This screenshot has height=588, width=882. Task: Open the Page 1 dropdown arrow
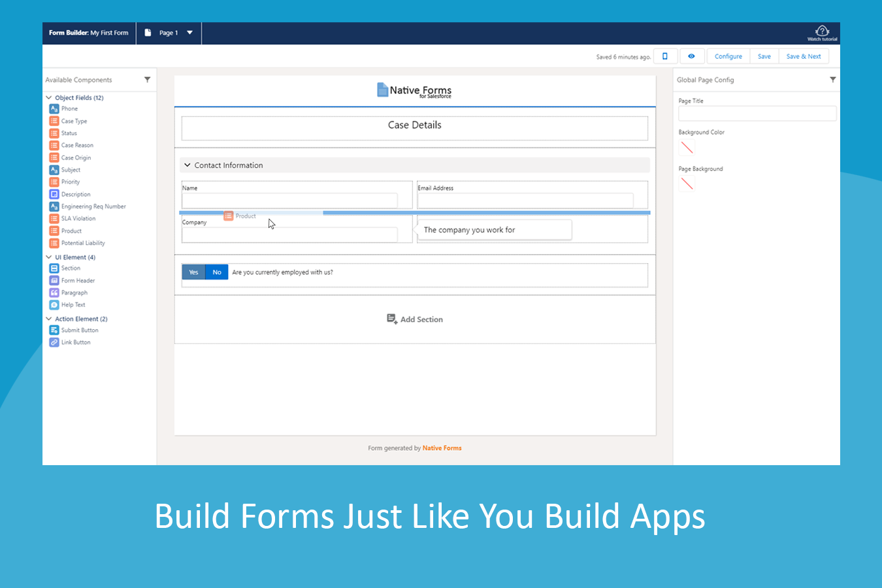click(x=190, y=33)
